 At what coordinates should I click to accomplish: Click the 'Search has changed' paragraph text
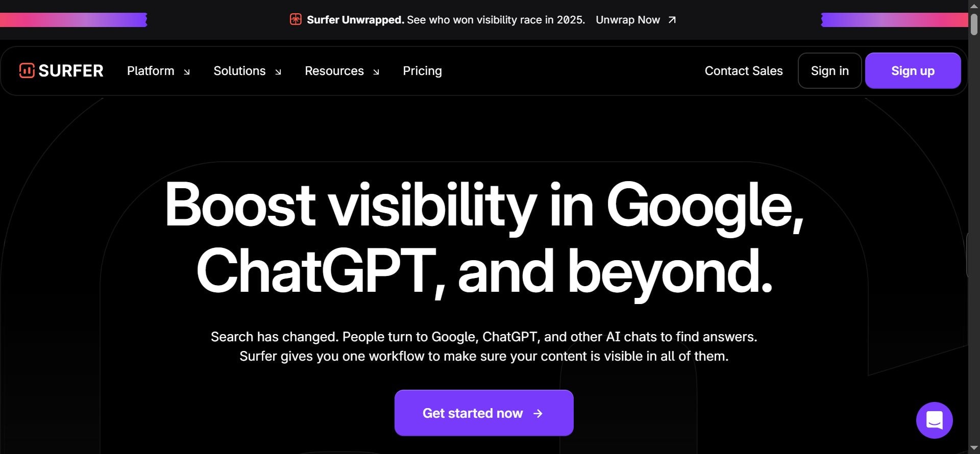484,346
